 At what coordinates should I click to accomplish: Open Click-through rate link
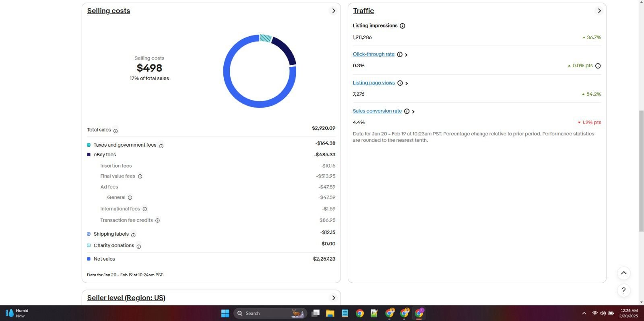pyautogui.click(x=374, y=54)
